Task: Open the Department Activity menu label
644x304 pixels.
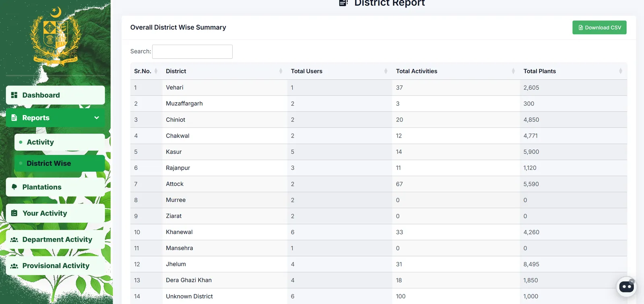Action: [57, 240]
